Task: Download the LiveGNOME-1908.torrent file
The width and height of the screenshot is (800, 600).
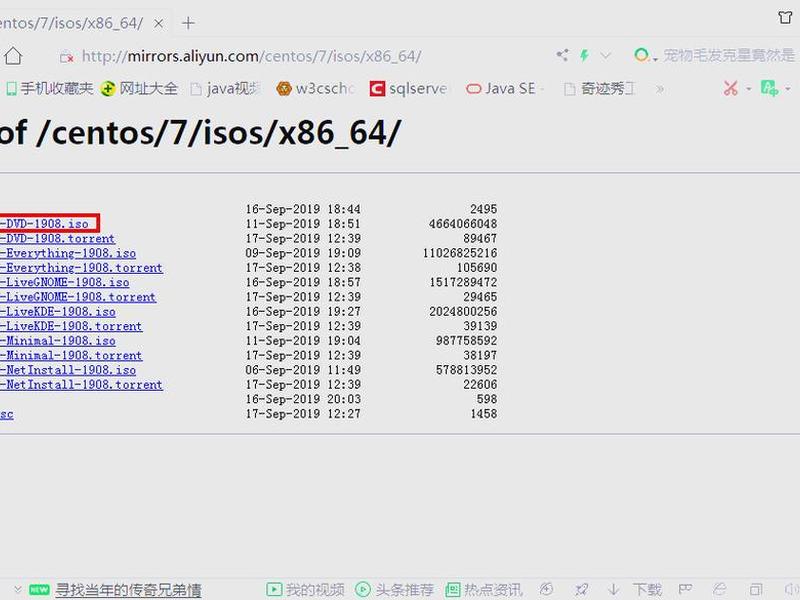Action: [78, 297]
